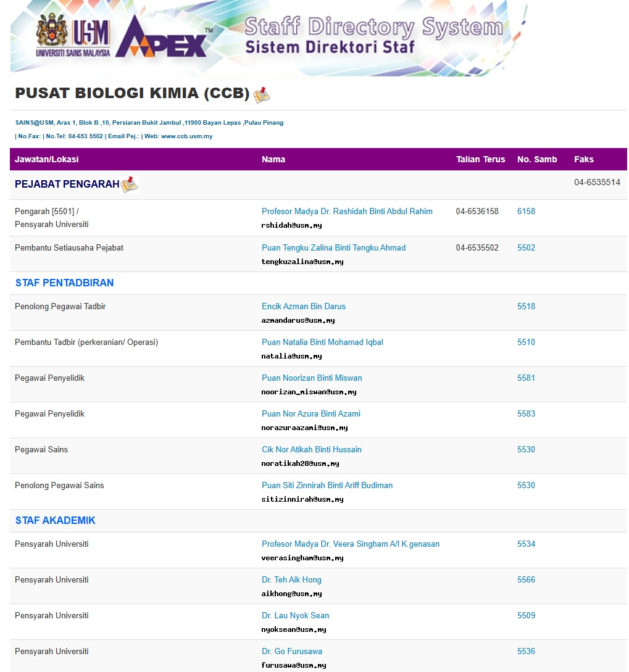Click email tengkuzalina@usm.my

click(x=302, y=262)
